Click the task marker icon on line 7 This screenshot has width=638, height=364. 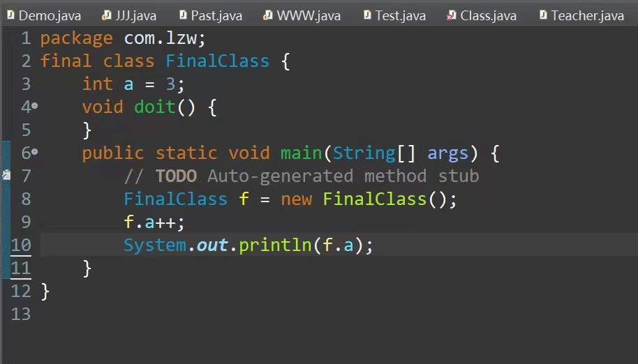(6, 175)
